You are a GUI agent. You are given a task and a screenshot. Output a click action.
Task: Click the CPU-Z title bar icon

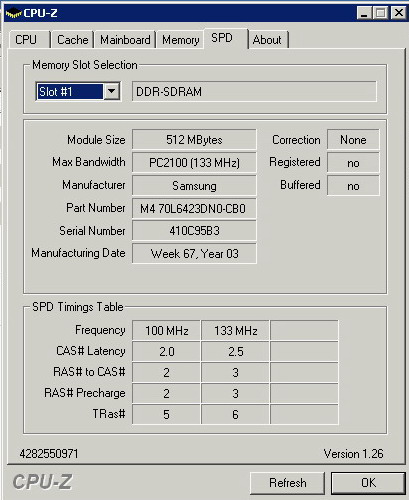pyautogui.click(x=14, y=13)
